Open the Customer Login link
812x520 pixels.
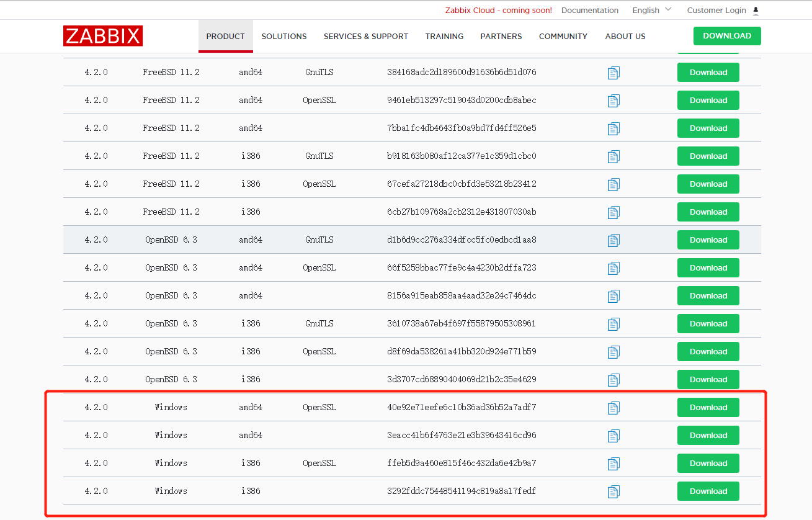(x=716, y=10)
